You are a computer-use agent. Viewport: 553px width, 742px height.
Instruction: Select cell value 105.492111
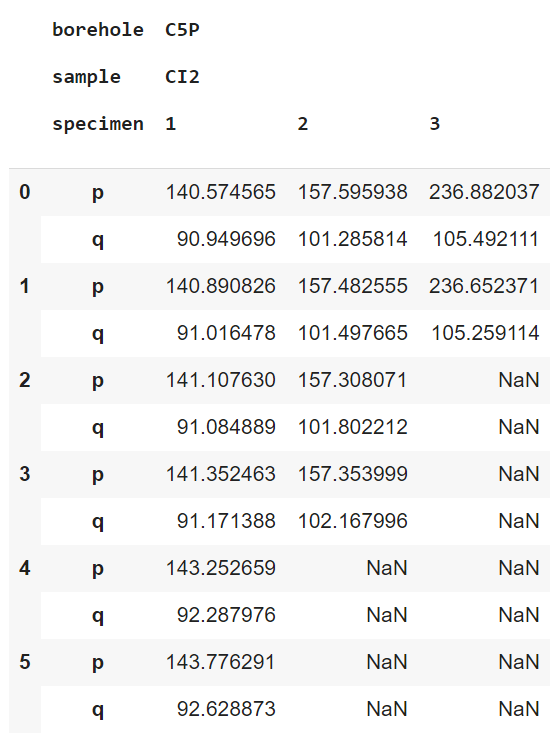click(x=486, y=239)
